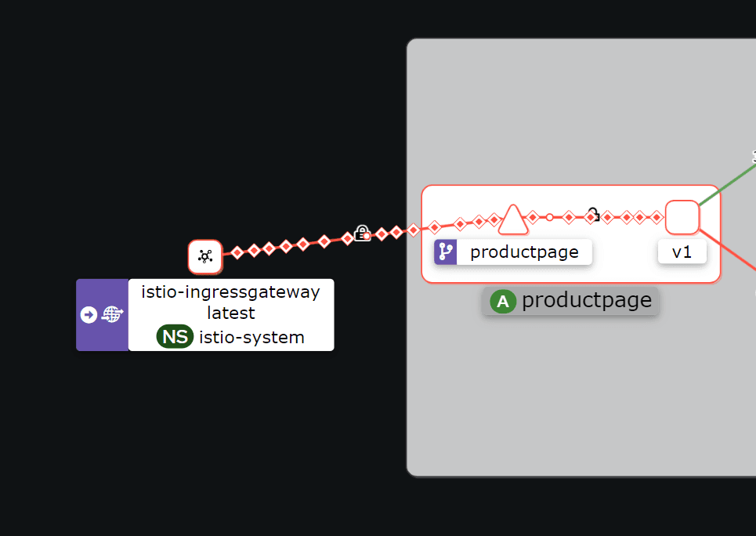Click the productpage app box label

586,301
